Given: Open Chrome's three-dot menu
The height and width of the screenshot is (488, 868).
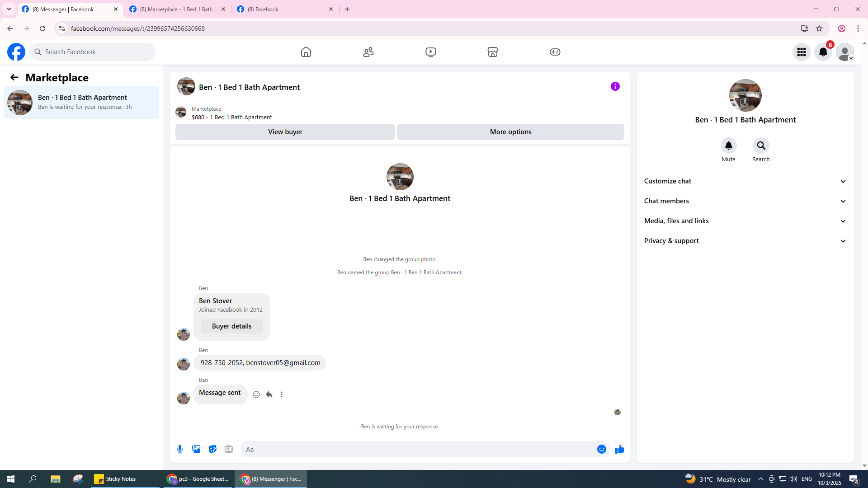Looking at the screenshot, I should click(858, 28).
